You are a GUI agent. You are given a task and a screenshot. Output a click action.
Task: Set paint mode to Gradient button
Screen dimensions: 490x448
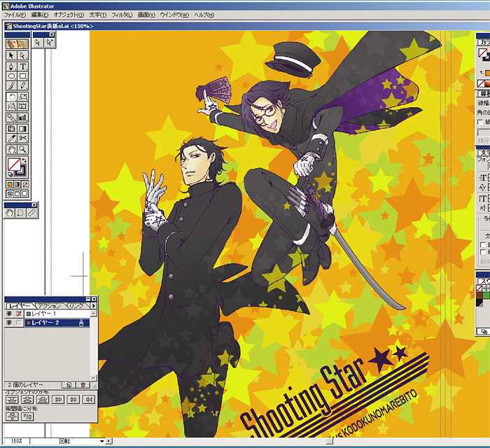coord(17,185)
